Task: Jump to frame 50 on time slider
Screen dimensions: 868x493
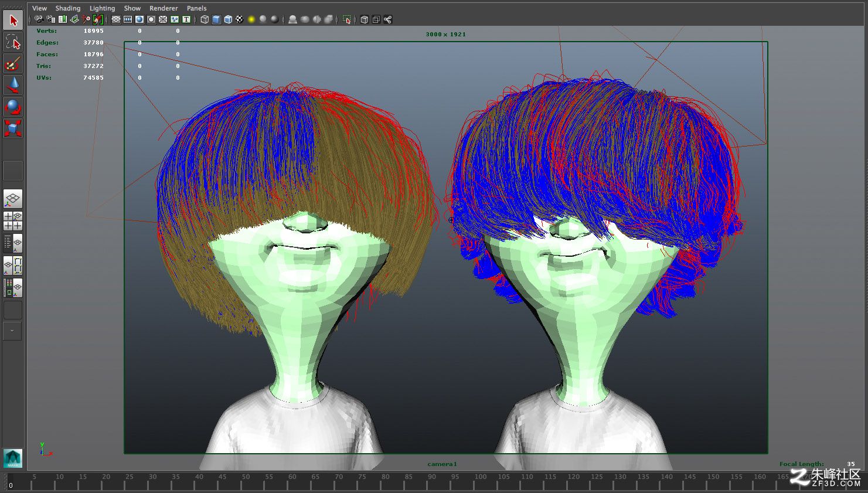Action: pyautogui.click(x=246, y=477)
